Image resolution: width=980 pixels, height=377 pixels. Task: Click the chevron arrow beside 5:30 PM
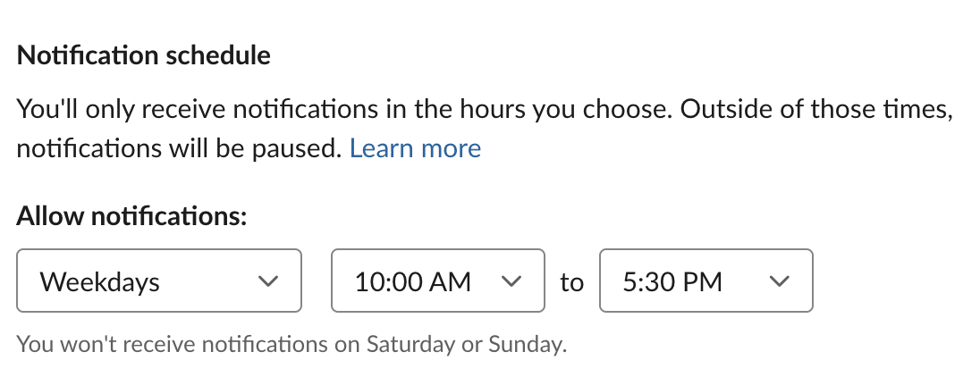(780, 281)
